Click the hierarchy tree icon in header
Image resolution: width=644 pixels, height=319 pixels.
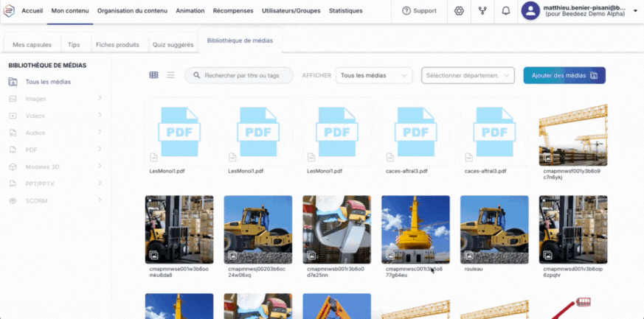[482, 11]
